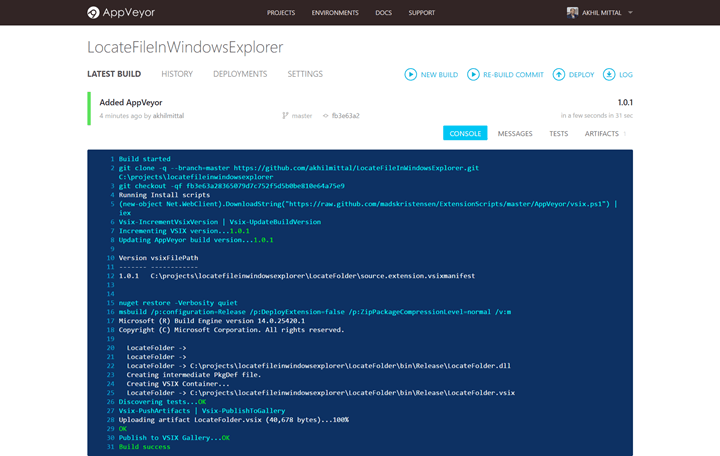
Task: Open the Projects menu
Action: pos(281,13)
